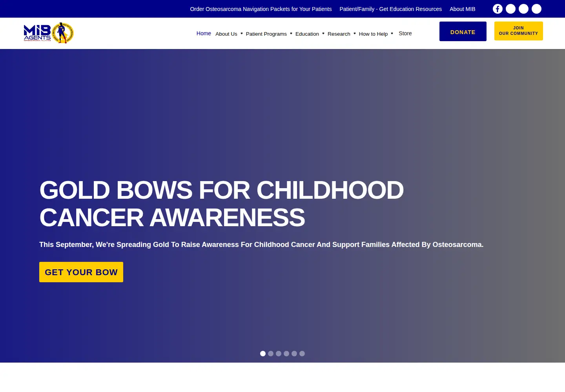Click the Gold Bows for Childhood Cancer Awareness heading
The image size is (565, 392).
coord(222,204)
